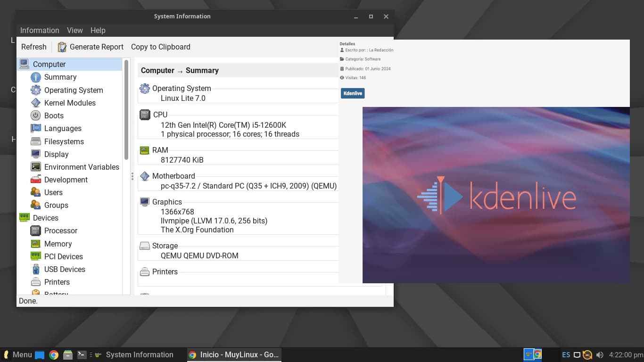Click the update notifier tray icon
This screenshot has height=362, width=644.
click(x=587, y=354)
